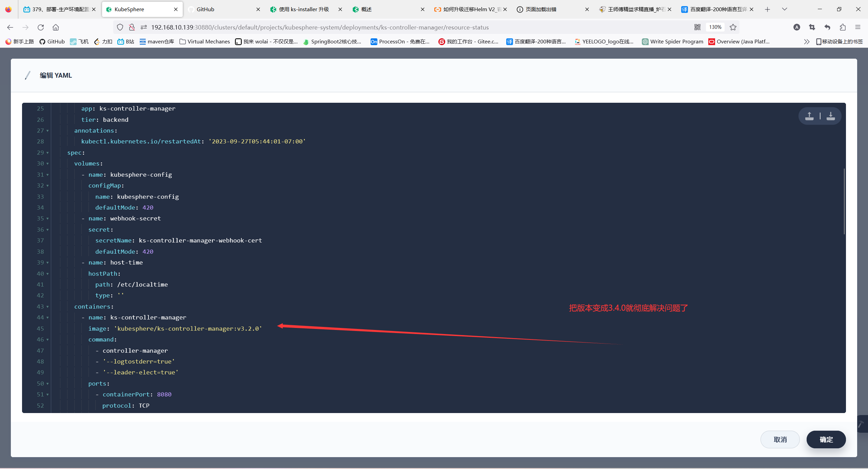The height and width of the screenshot is (469, 868).
Task: Click the browser forward arrow
Action: (x=25, y=27)
